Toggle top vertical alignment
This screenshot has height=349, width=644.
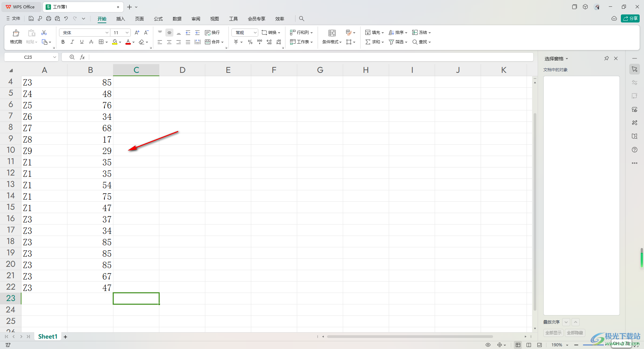click(160, 33)
